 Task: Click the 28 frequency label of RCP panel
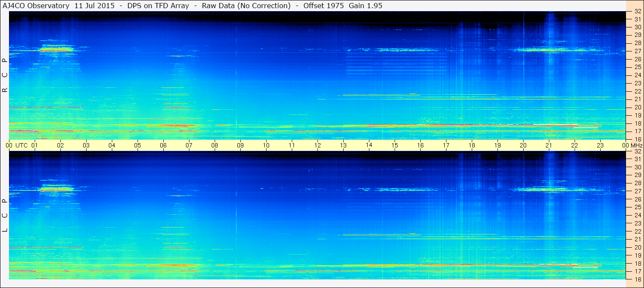click(x=637, y=43)
